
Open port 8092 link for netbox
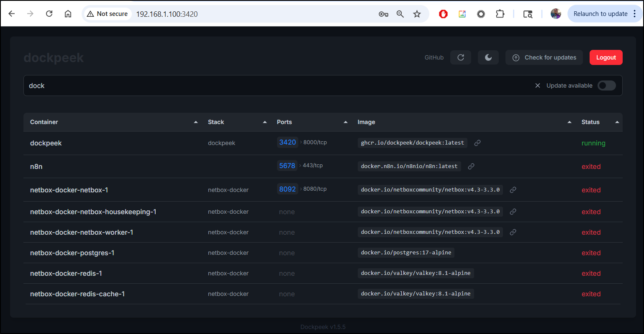pyautogui.click(x=287, y=189)
